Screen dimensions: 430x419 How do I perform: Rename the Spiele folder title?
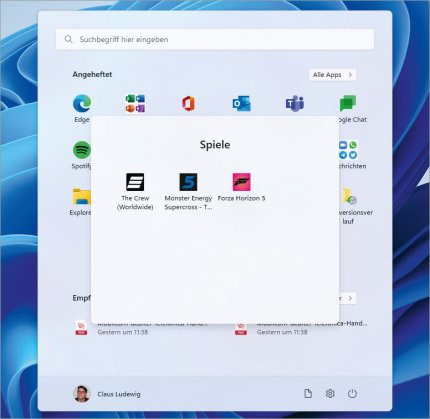click(215, 145)
